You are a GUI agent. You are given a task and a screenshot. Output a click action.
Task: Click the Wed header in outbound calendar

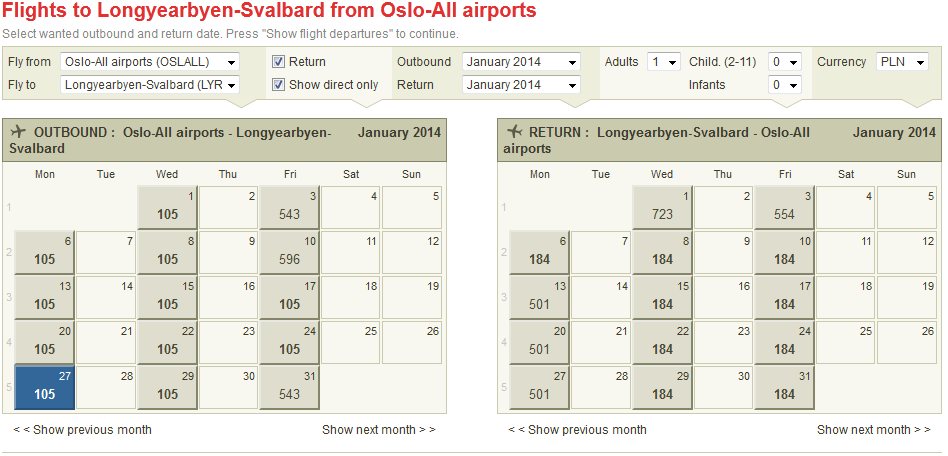167,174
